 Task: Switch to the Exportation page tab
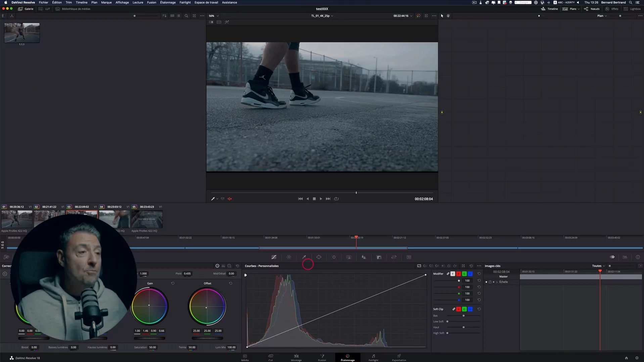pyautogui.click(x=399, y=358)
